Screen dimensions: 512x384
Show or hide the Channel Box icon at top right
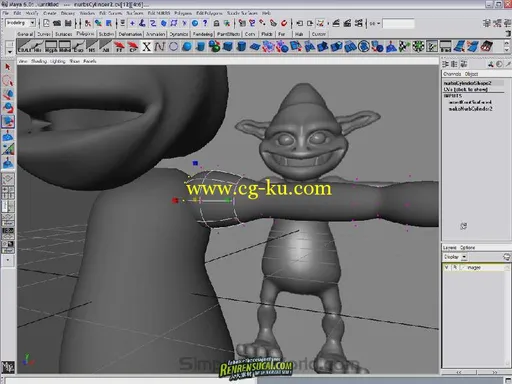tap(506, 23)
